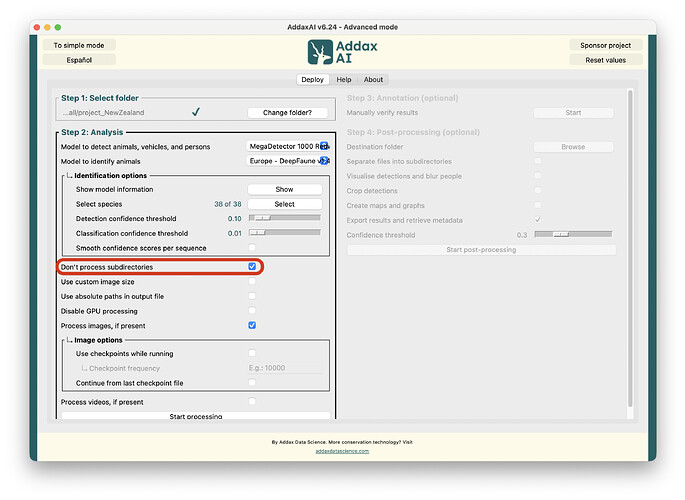Toggle Process images, if present
685x500 pixels.
pyautogui.click(x=252, y=325)
